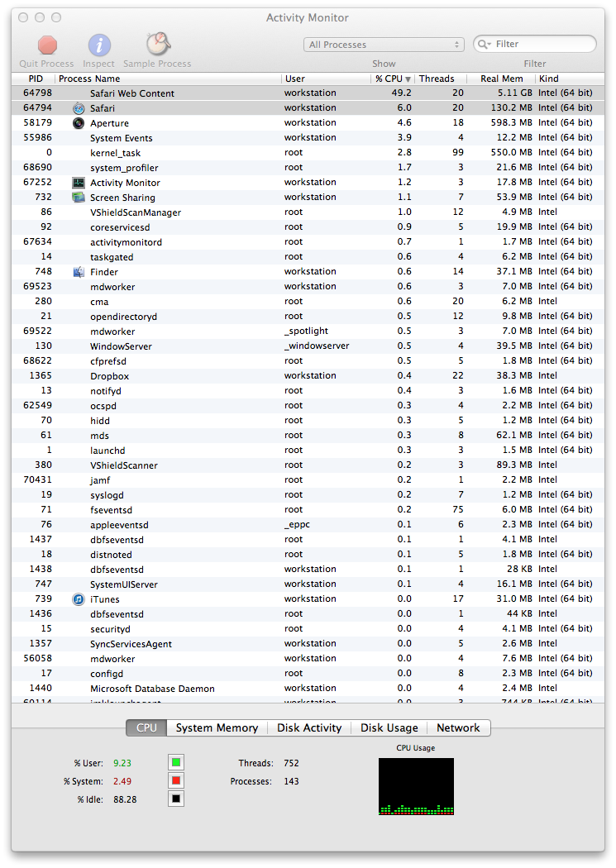Click the search magnifier in Filter field
The image size is (616, 868).
click(485, 45)
